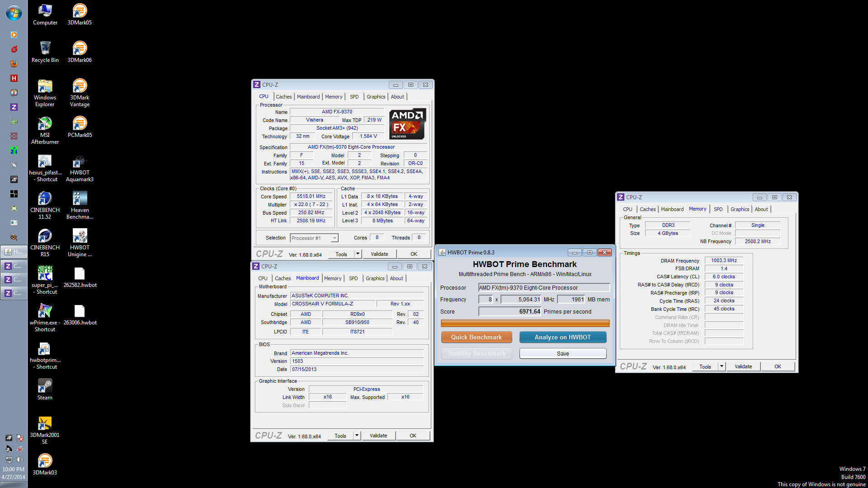The image size is (868, 488).
Task: Open the CINEBENCH 11.52 desktop icon
Action: (45, 205)
